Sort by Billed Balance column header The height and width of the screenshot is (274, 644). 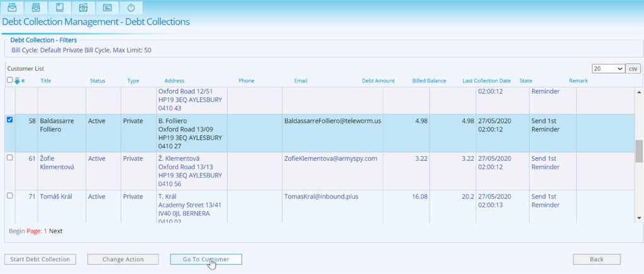429,81
